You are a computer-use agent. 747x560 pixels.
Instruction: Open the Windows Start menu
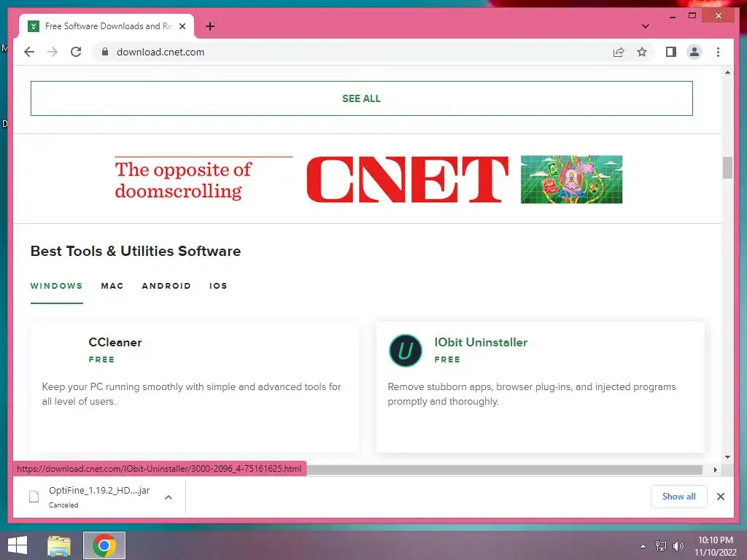[18, 545]
